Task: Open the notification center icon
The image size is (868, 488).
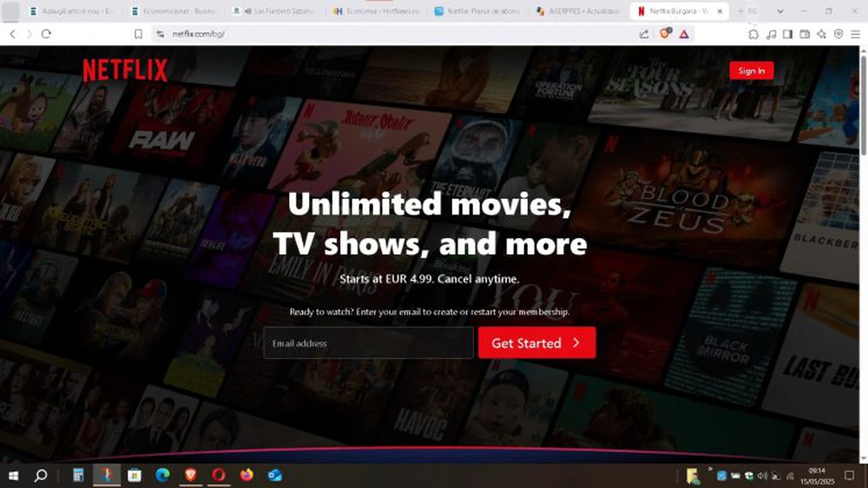Action: [x=850, y=475]
